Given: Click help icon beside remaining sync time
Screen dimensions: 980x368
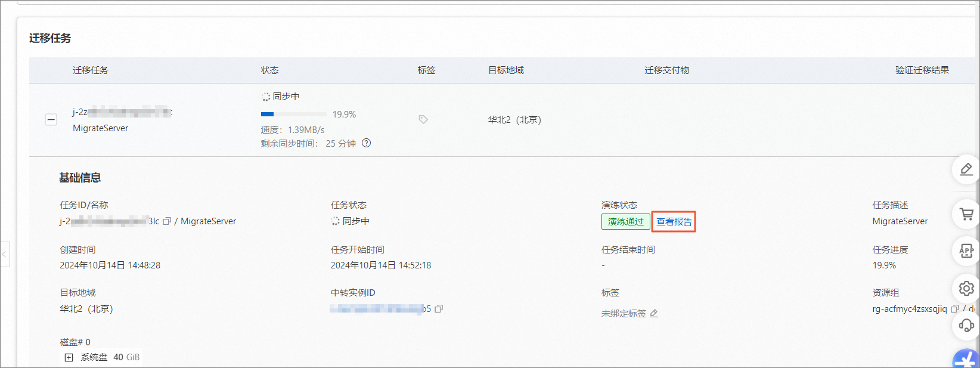Looking at the screenshot, I should coord(367,143).
